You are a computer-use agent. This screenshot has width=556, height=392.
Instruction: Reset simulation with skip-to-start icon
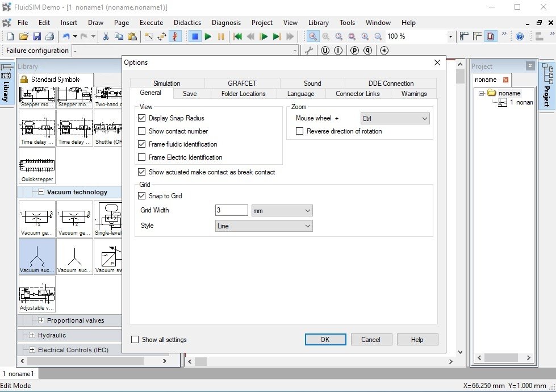[x=237, y=36]
